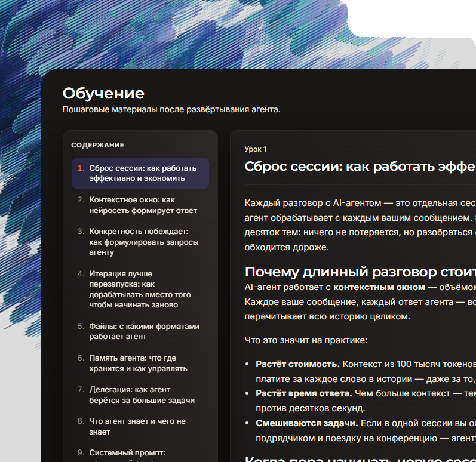Viewport: 476px width, 462px height.
Task: Click the text 'обходится дороже.'
Action: 287,247
